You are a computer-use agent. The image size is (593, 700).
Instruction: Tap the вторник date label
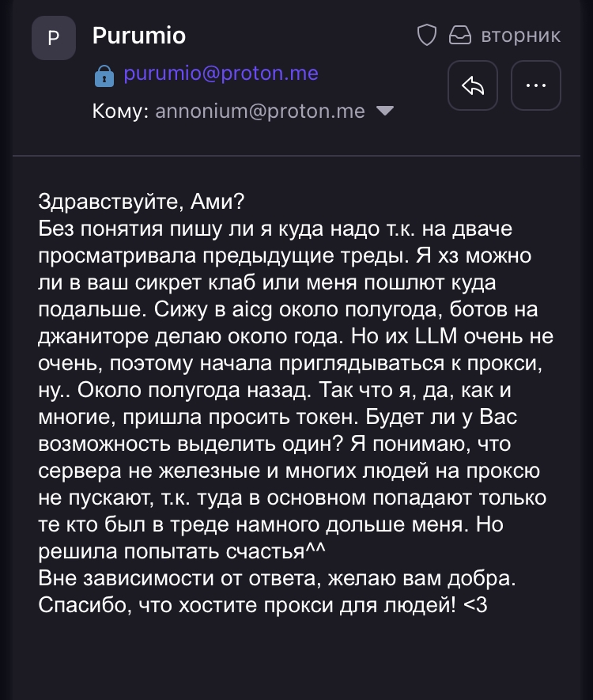coord(520,36)
